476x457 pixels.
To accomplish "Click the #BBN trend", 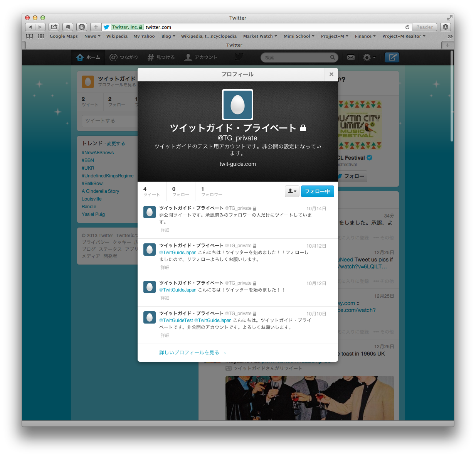I will tap(88, 160).
